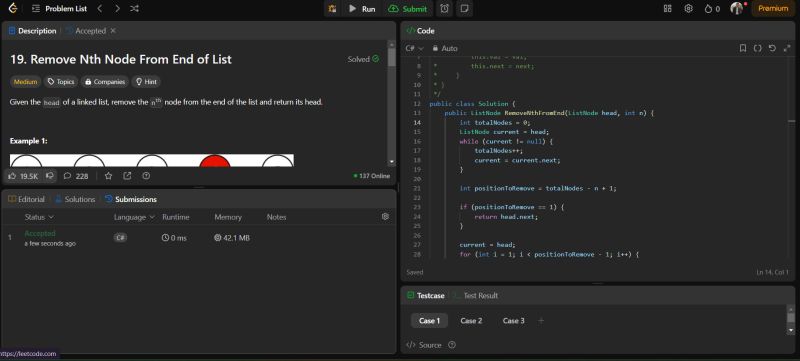Click the Premium button

click(773, 9)
